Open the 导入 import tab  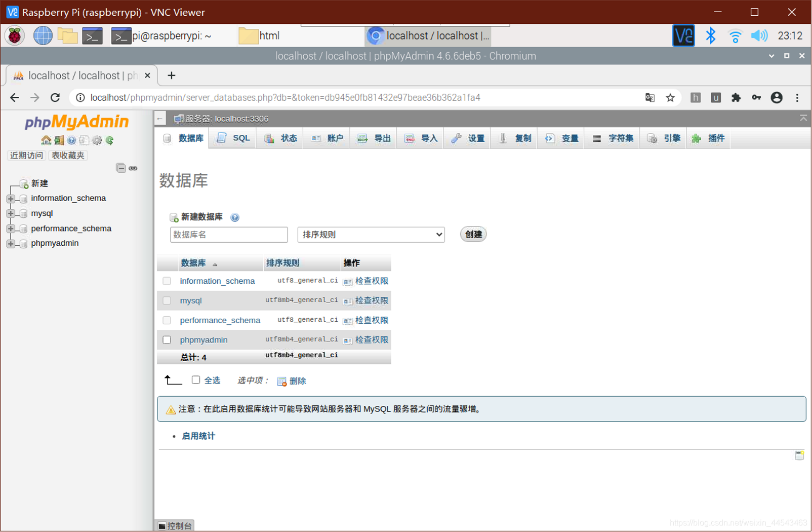click(421, 138)
